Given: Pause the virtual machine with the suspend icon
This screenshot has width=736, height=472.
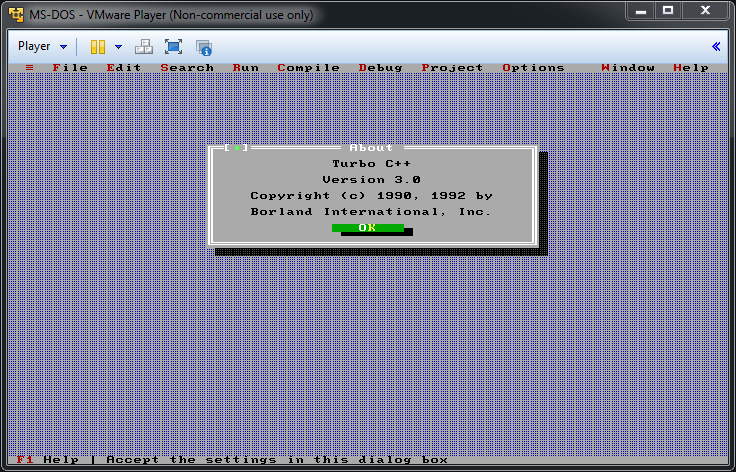Looking at the screenshot, I should tap(98, 47).
